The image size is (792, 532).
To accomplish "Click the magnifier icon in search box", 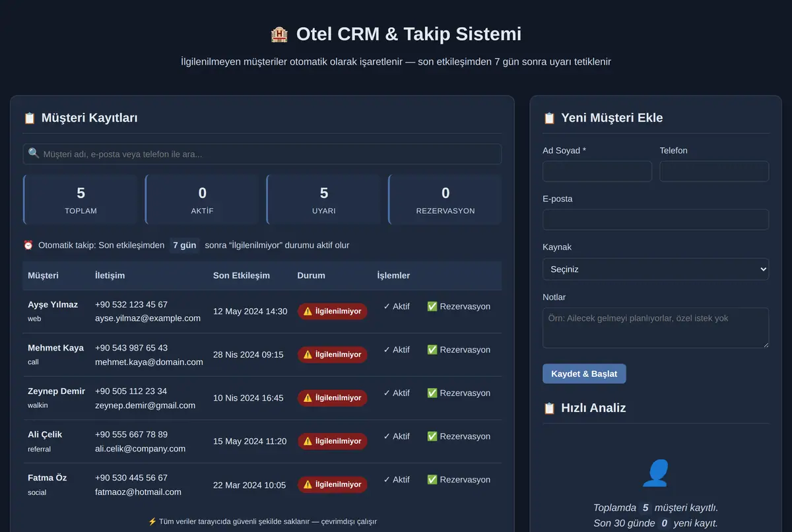I will coord(34,154).
